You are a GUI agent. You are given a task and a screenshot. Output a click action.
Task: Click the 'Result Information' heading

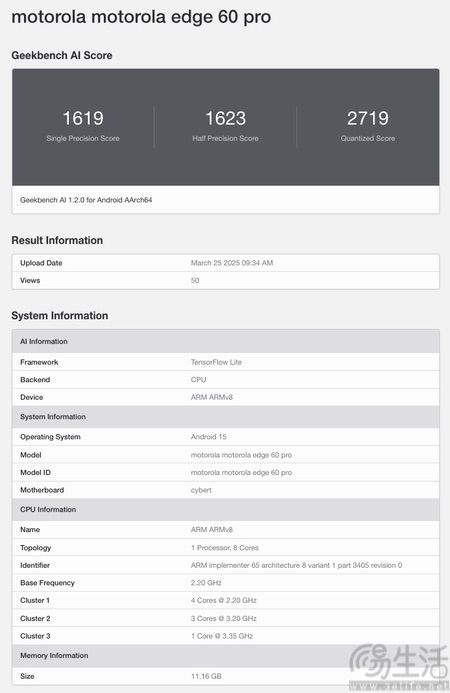(57, 240)
